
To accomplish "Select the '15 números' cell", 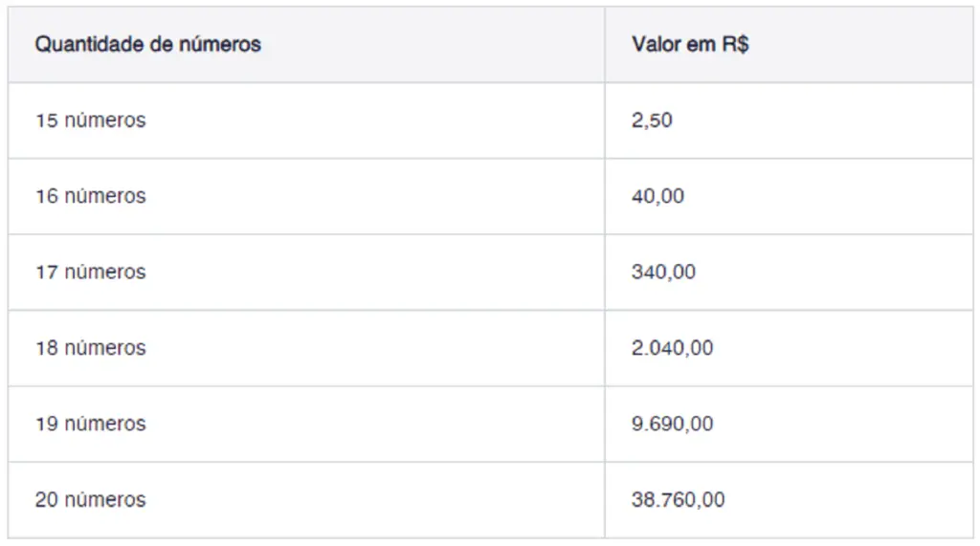I will point(91,120).
